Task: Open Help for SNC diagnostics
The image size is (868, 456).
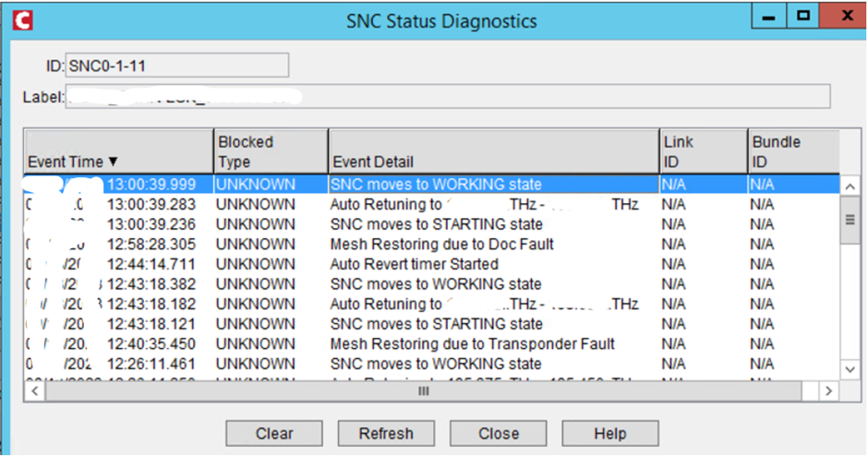Action: pyautogui.click(x=610, y=433)
